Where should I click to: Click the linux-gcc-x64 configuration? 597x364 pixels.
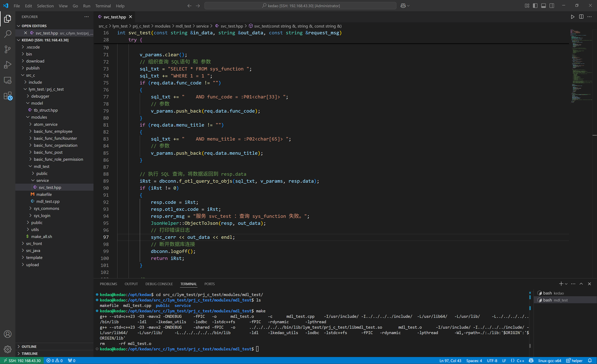(550, 361)
